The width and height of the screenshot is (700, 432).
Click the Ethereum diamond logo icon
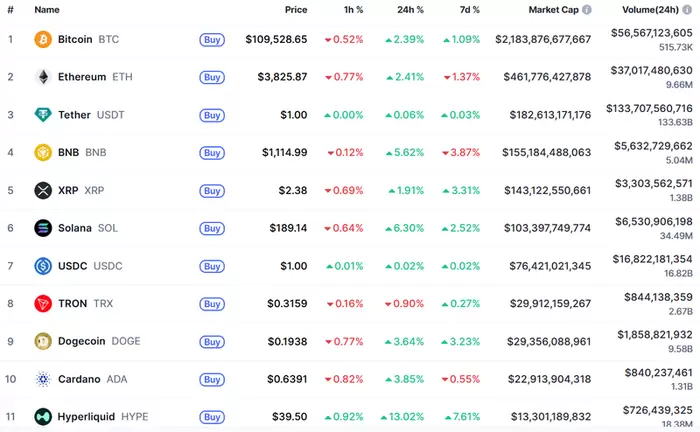43,77
